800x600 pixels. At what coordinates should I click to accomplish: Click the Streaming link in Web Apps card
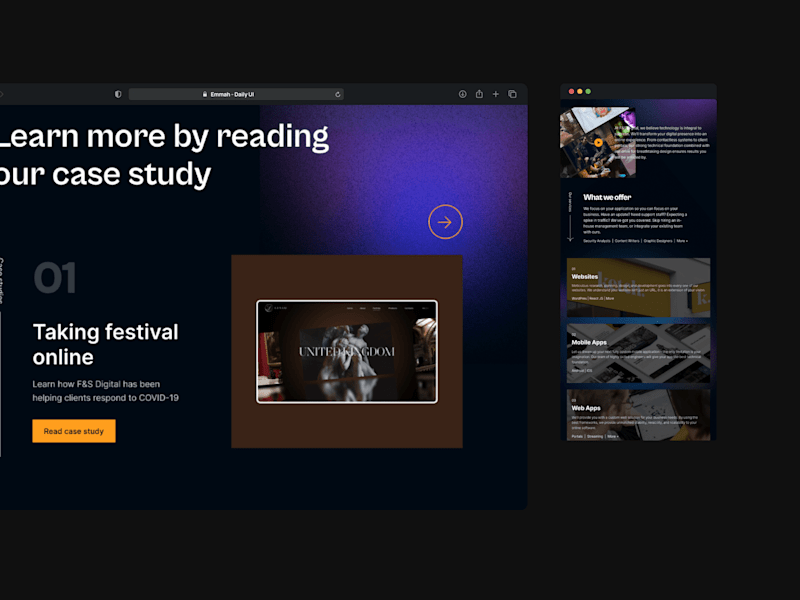[x=595, y=437]
